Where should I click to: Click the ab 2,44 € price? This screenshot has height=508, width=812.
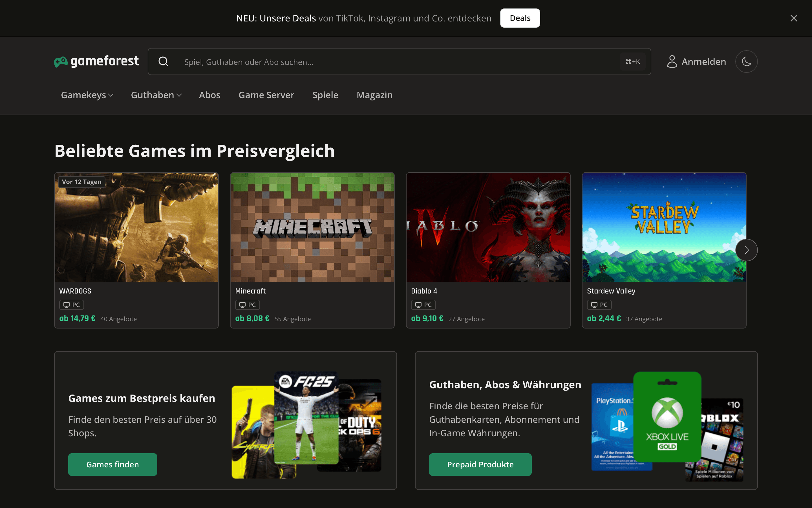(604, 319)
